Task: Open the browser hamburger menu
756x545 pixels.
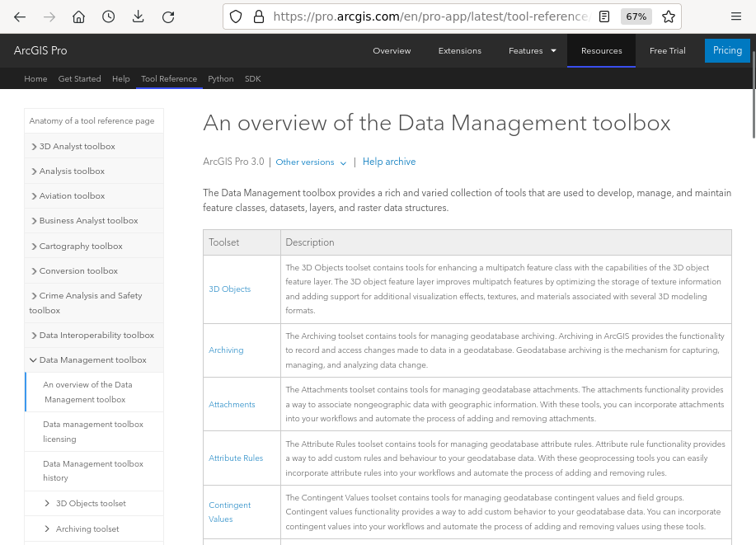Action: (736, 16)
